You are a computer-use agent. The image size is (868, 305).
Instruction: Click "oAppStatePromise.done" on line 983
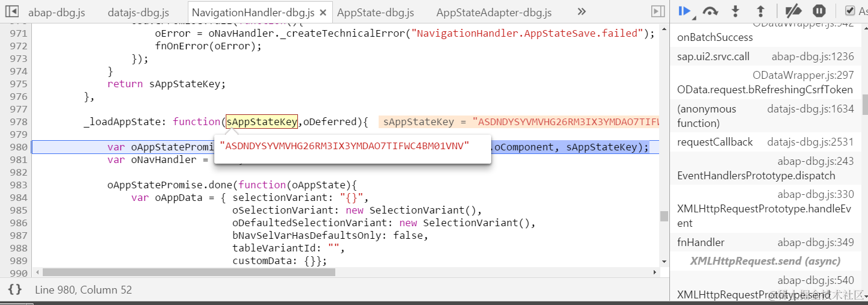point(170,185)
